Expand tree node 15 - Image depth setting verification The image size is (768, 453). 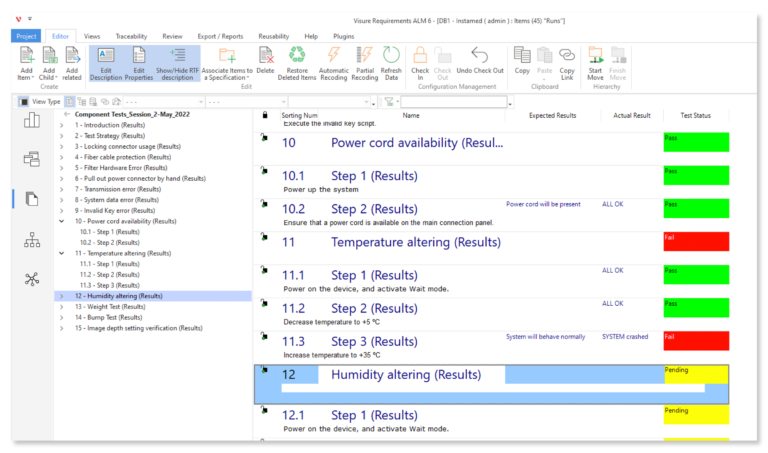click(x=62, y=328)
